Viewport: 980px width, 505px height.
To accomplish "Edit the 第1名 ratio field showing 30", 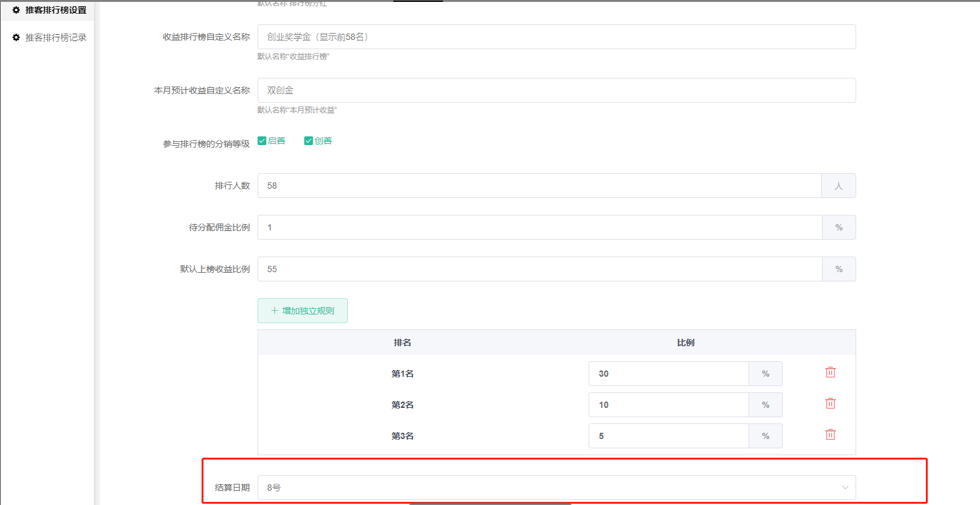I will tap(668, 374).
